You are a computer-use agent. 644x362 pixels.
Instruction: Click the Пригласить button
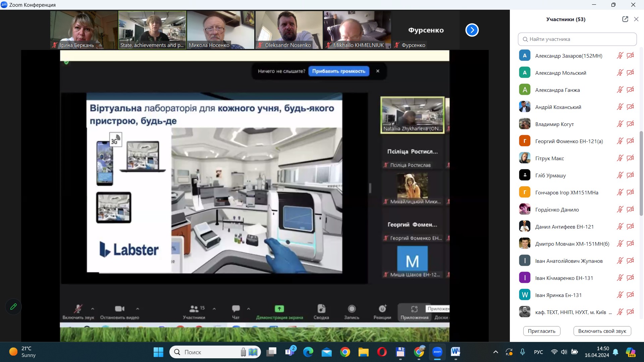(x=541, y=331)
